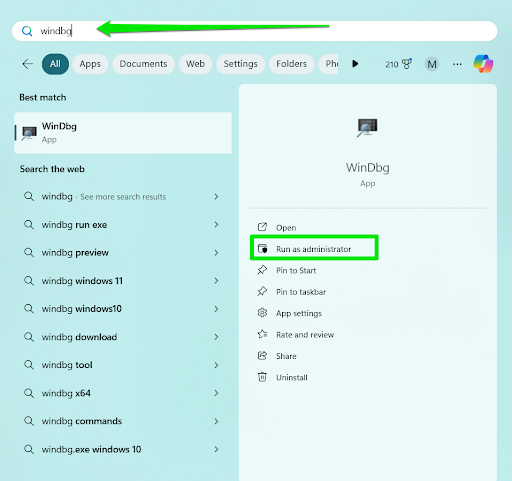Click magnifier icon beside windbg run exe

[x=29, y=225]
